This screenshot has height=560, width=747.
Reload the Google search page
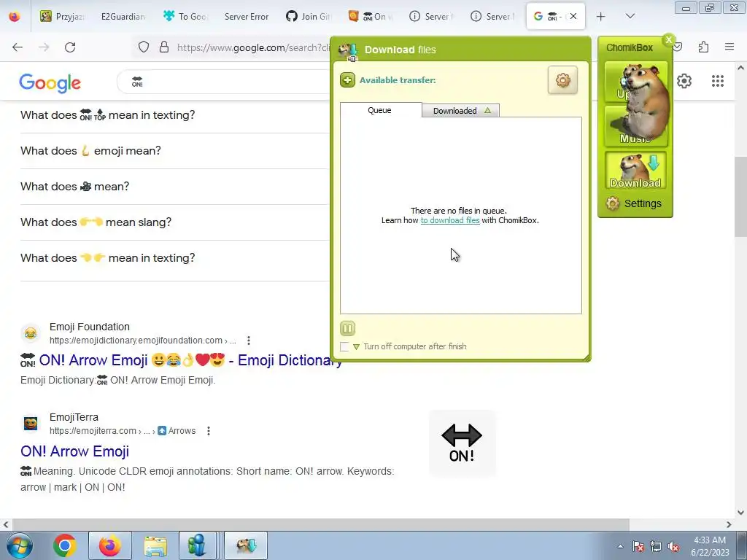click(70, 47)
